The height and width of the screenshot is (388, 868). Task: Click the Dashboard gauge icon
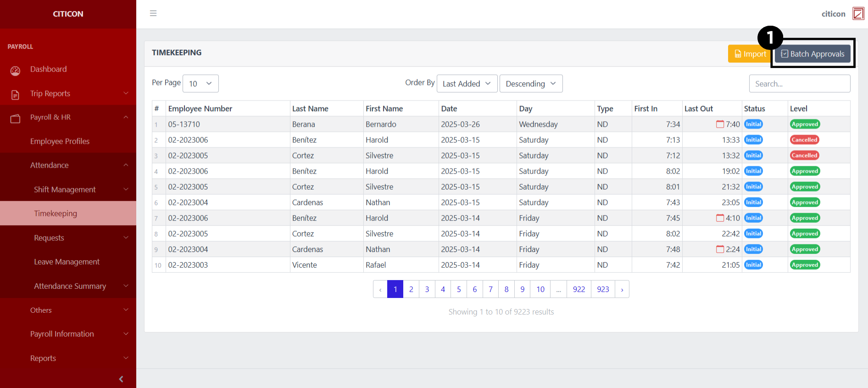pyautogui.click(x=15, y=70)
